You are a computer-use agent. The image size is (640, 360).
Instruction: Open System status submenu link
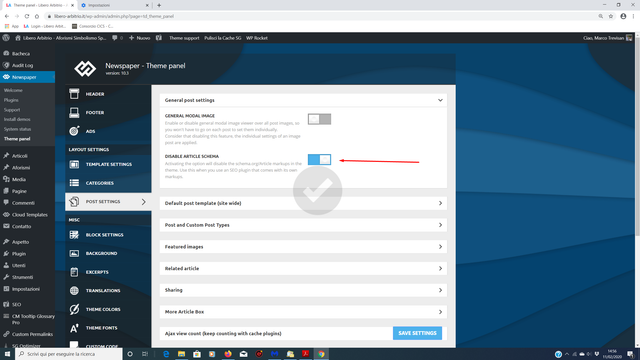pos(18,129)
